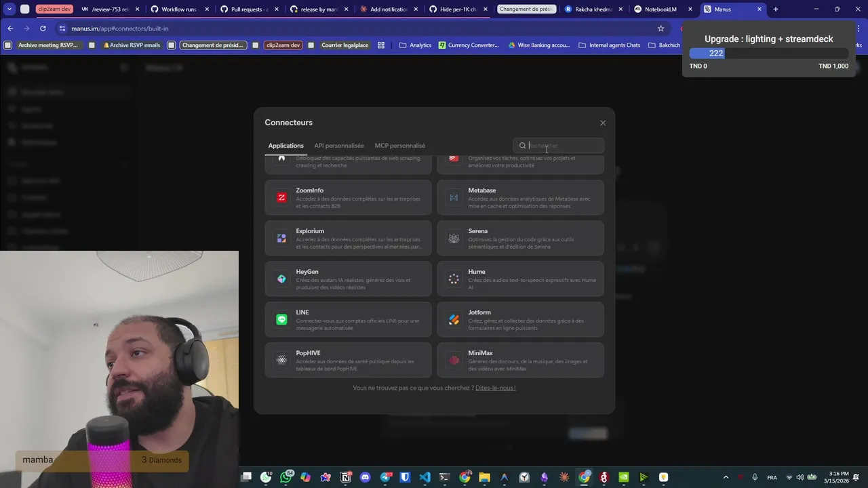Open the Wise Banking account bookmark
This screenshot has width=868, height=488.
click(538, 45)
